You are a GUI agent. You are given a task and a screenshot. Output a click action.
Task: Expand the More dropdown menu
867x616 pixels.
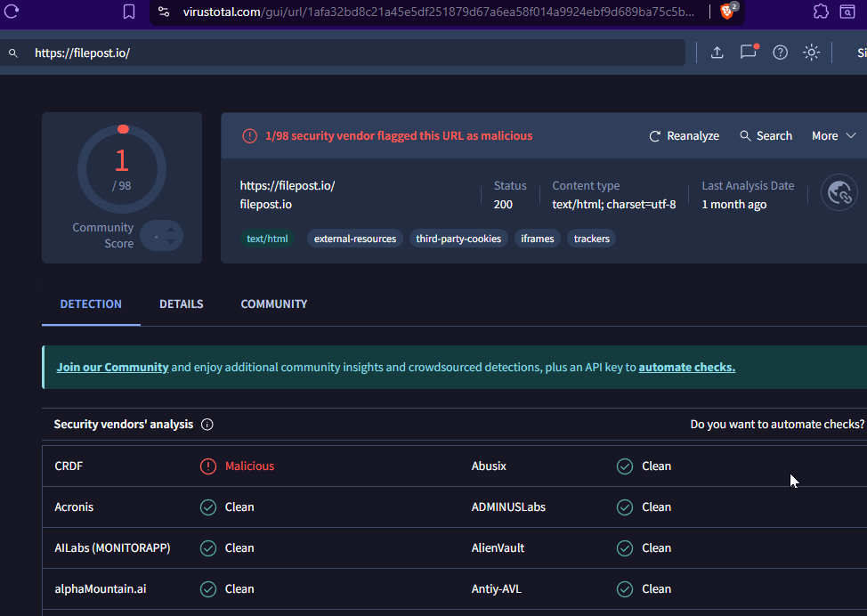point(833,136)
